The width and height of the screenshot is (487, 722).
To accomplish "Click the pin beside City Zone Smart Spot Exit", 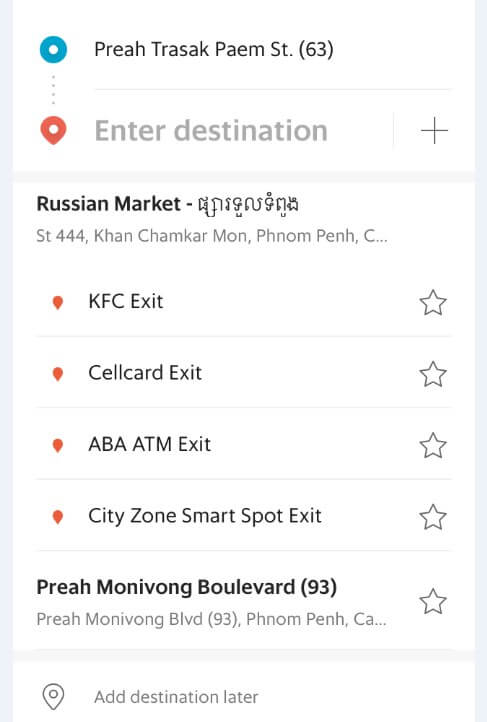I will tap(58, 517).
